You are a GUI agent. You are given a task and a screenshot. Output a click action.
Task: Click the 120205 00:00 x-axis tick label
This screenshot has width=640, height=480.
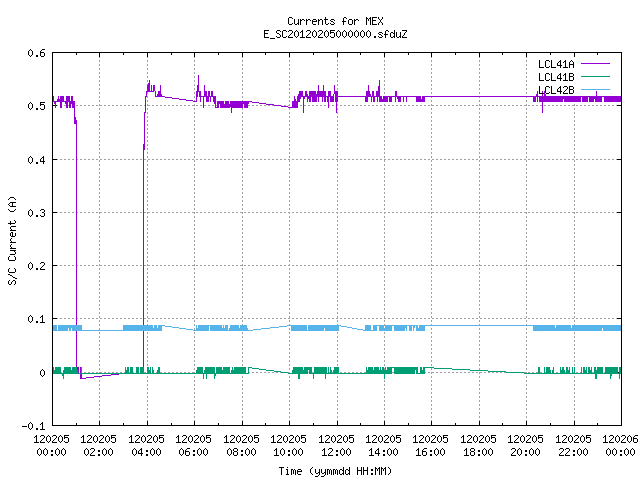pos(51,446)
